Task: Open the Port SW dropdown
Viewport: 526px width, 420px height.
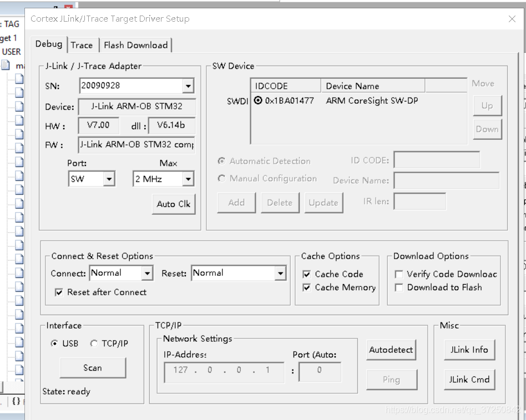Action: [x=109, y=179]
